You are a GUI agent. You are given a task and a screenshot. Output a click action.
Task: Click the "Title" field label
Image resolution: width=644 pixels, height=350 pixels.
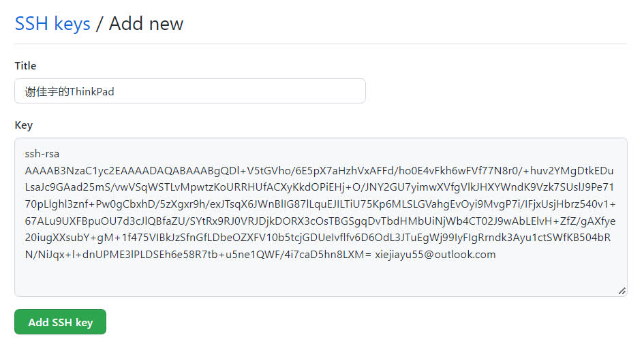coord(25,66)
